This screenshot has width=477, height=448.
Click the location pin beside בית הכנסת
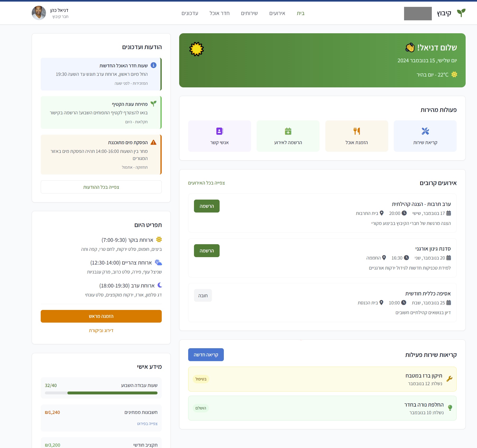(x=381, y=303)
